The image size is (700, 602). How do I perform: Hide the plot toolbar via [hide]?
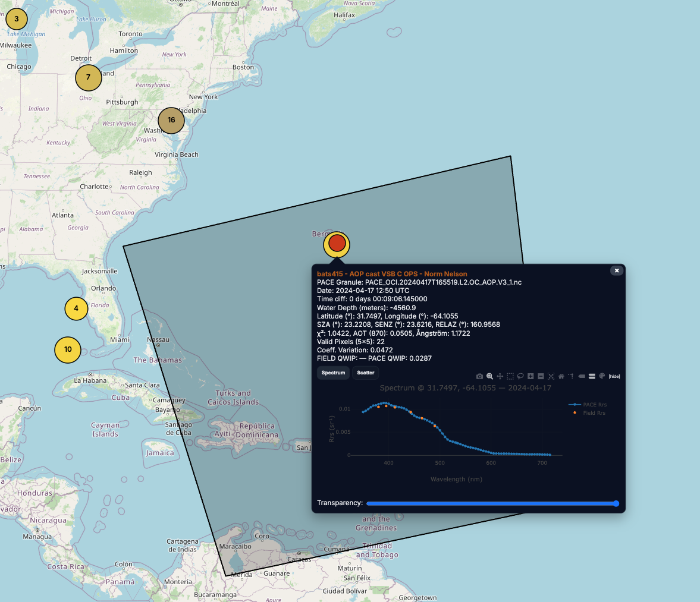click(x=614, y=376)
